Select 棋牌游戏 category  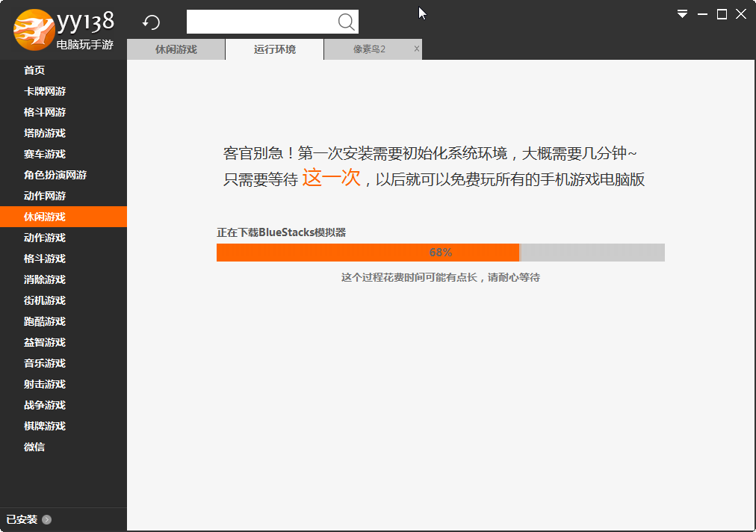pos(63,427)
